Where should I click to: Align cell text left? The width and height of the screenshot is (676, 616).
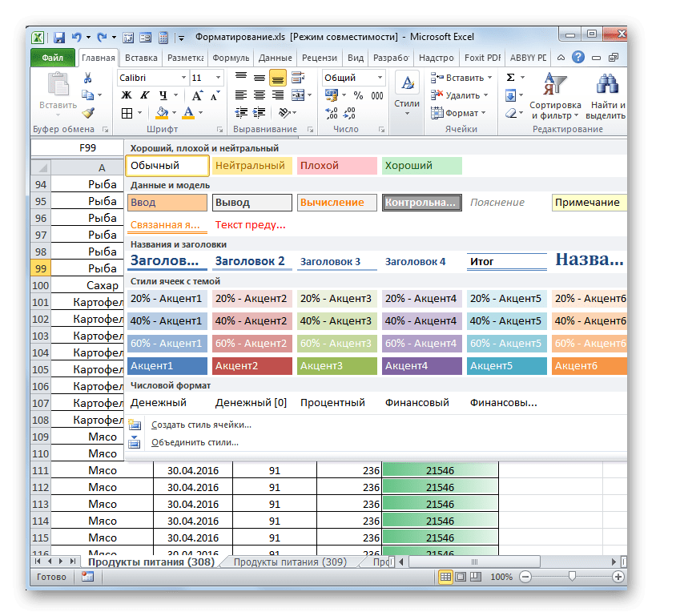(x=241, y=95)
